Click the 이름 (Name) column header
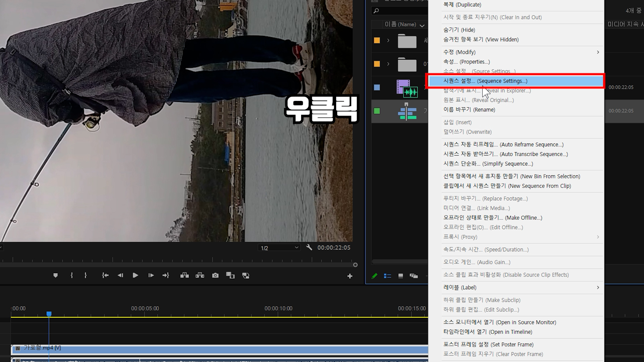The width and height of the screenshot is (644, 362). click(400, 24)
